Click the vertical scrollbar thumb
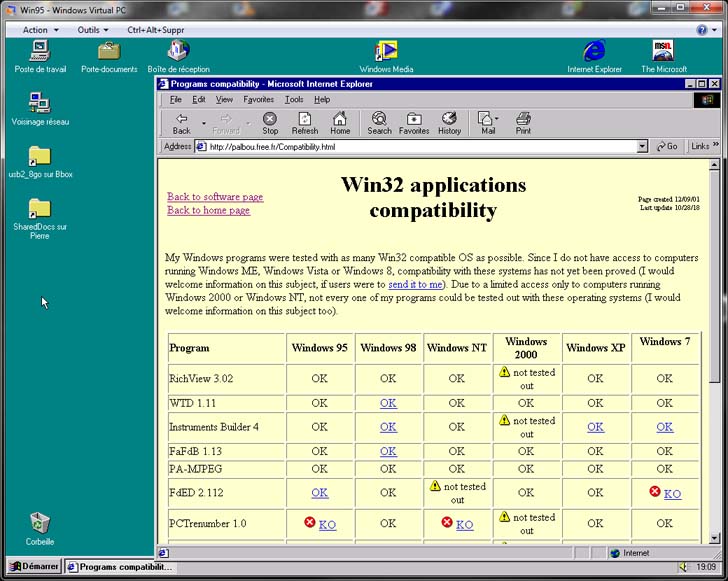The height and width of the screenshot is (581, 728). point(714,276)
